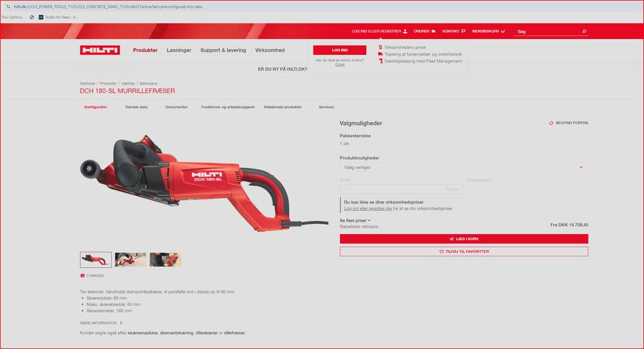Select the second product thumbnail
The width and height of the screenshot is (644, 349).
point(131,260)
